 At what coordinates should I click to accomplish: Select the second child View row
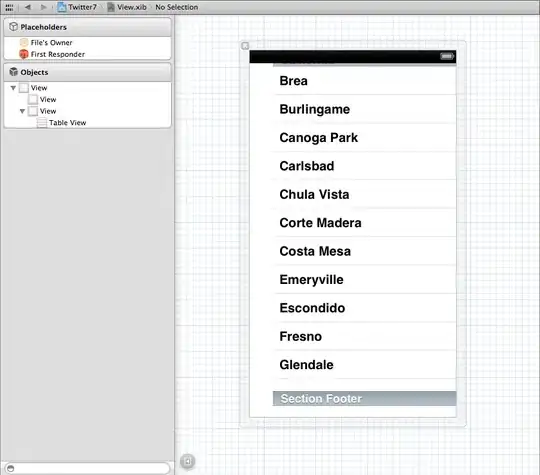coord(87,111)
